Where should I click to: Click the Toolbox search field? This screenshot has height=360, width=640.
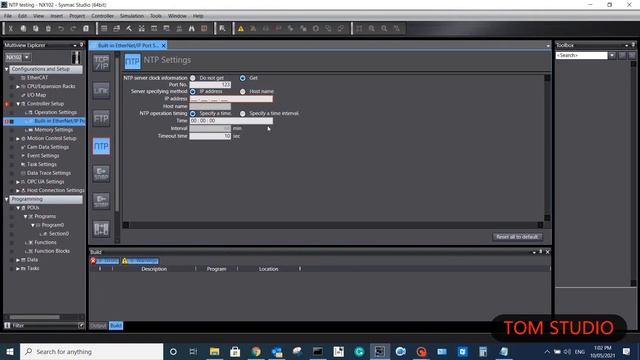click(582, 56)
